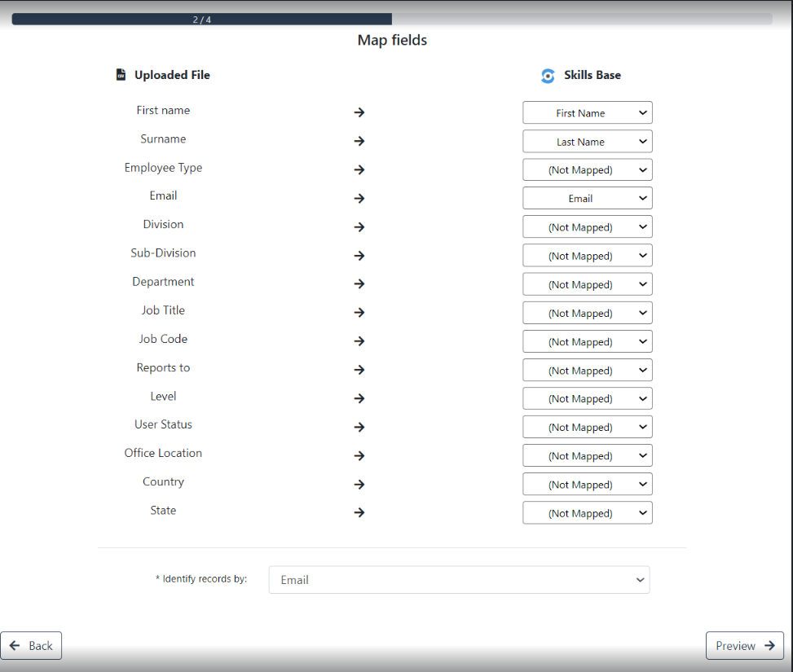
Task: Click the arrow icon beside Country
Action: tap(359, 485)
